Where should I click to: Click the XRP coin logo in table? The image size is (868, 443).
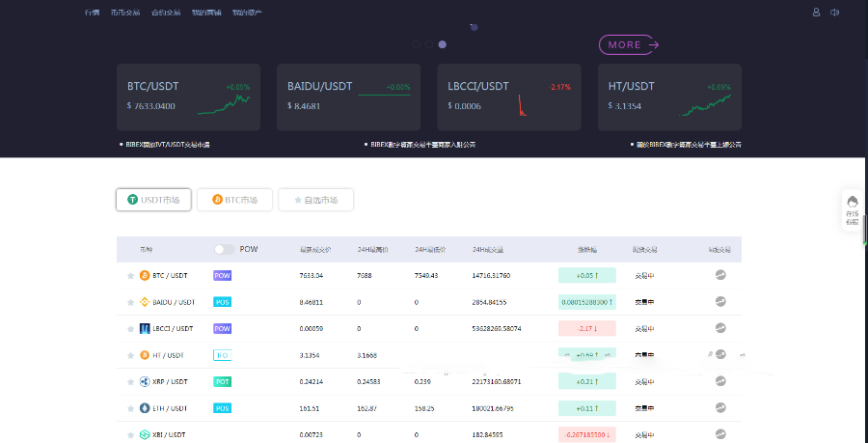[145, 381]
